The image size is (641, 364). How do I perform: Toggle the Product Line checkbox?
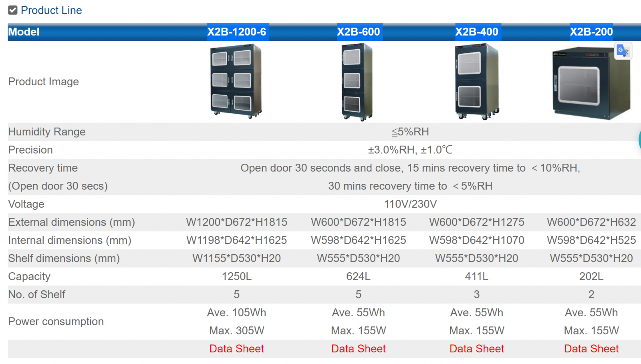pyautogui.click(x=13, y=10)
